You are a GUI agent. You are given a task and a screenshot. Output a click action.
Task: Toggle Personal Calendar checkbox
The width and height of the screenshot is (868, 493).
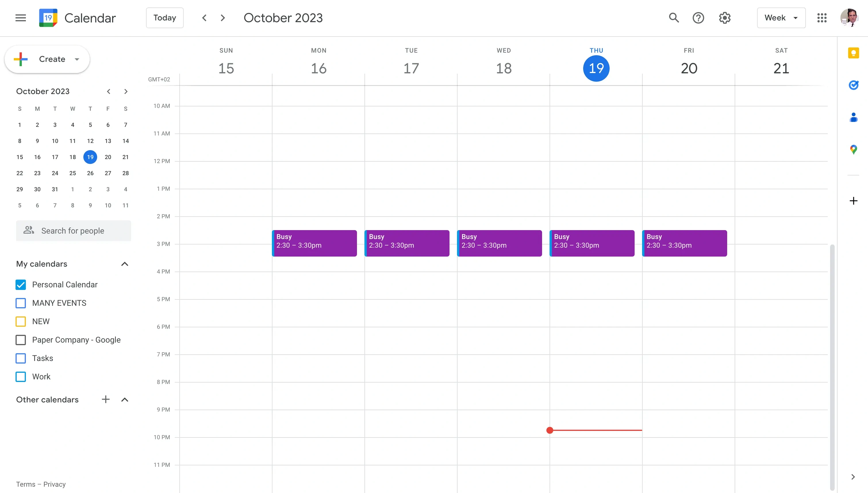pyautogui.click(x=21, y=285)
